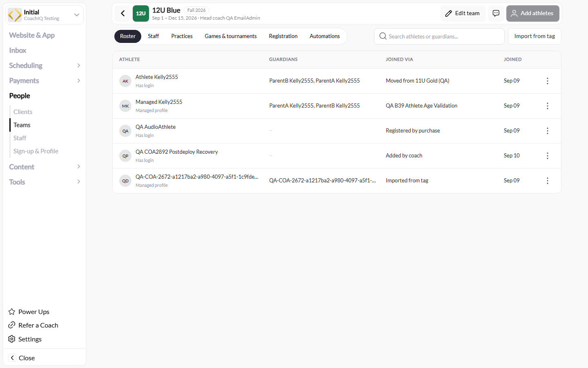
Task: Open the Registration tab
Action: (x=283, y=36)
